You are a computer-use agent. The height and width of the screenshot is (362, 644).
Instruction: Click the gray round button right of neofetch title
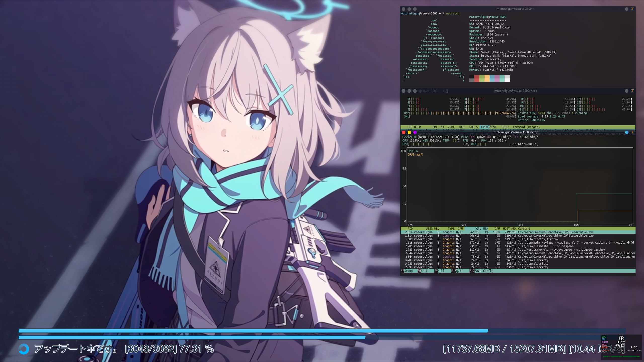[x=627, y=9]
